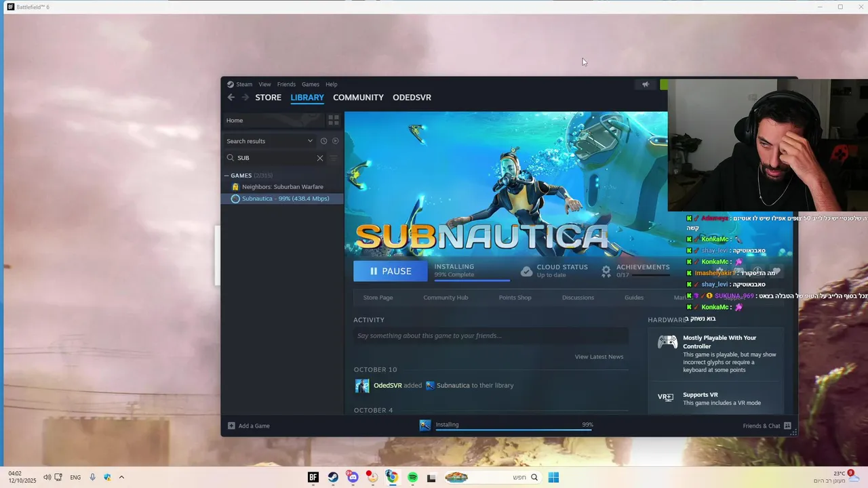868x488 pixels.
Task: Open the Steam taskbar icon
Action: (333, 477)
